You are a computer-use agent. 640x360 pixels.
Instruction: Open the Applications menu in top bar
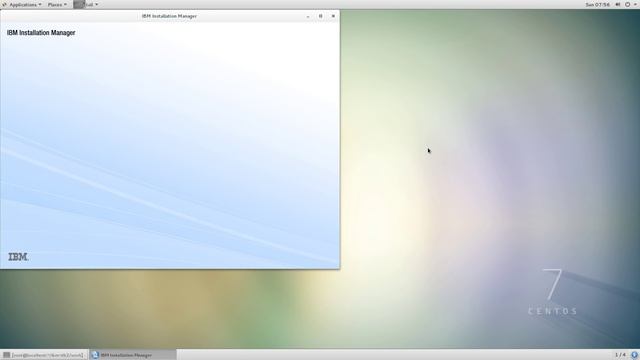tap(22, 4)
